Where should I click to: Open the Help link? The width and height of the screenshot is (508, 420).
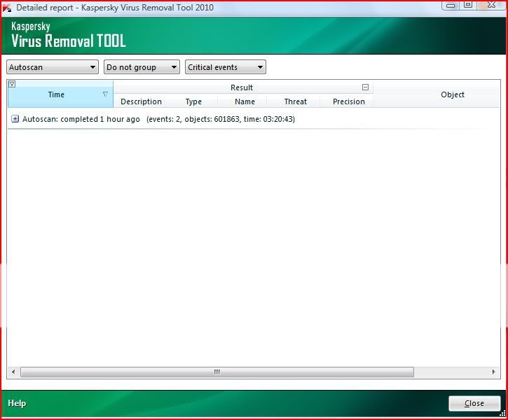click(x=17, y=403)
